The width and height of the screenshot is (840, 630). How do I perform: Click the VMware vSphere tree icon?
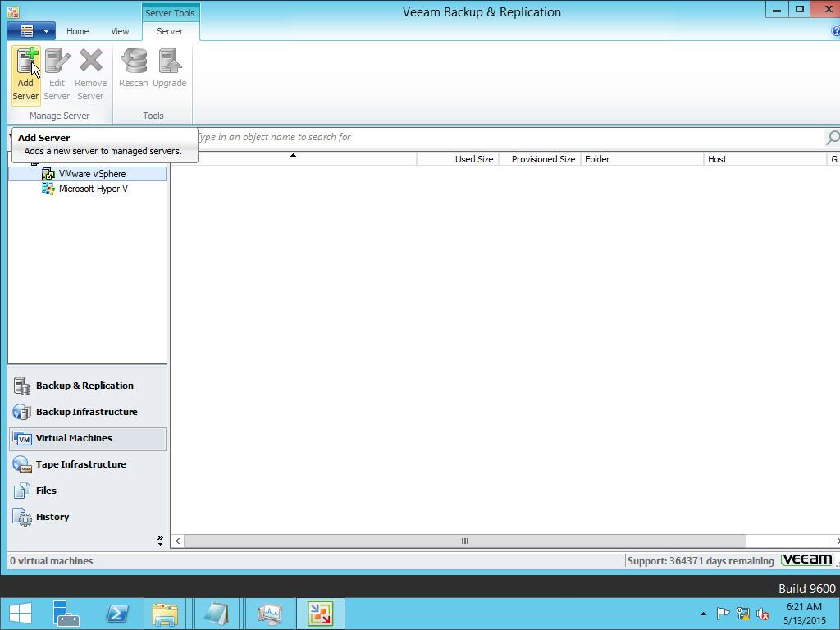48,174
